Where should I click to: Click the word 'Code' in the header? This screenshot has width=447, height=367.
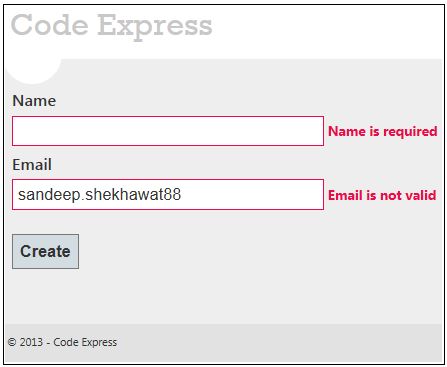(x=50, y=25)
